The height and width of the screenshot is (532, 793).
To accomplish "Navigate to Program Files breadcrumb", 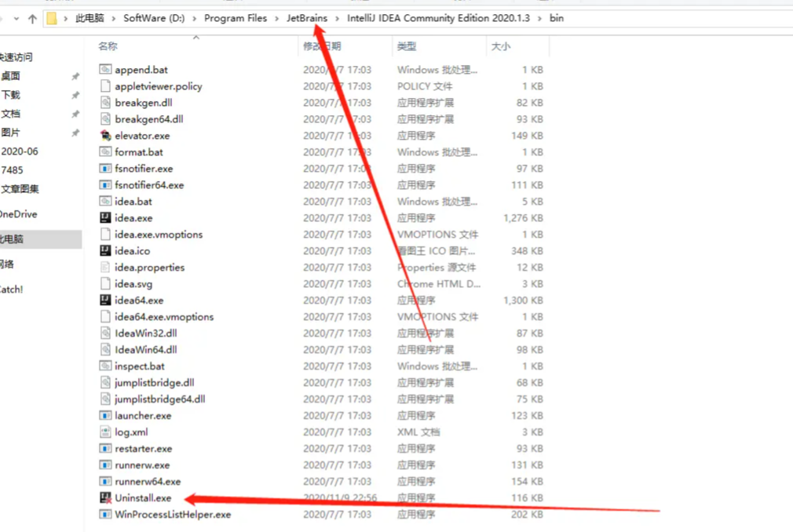I will pos(236,18).
